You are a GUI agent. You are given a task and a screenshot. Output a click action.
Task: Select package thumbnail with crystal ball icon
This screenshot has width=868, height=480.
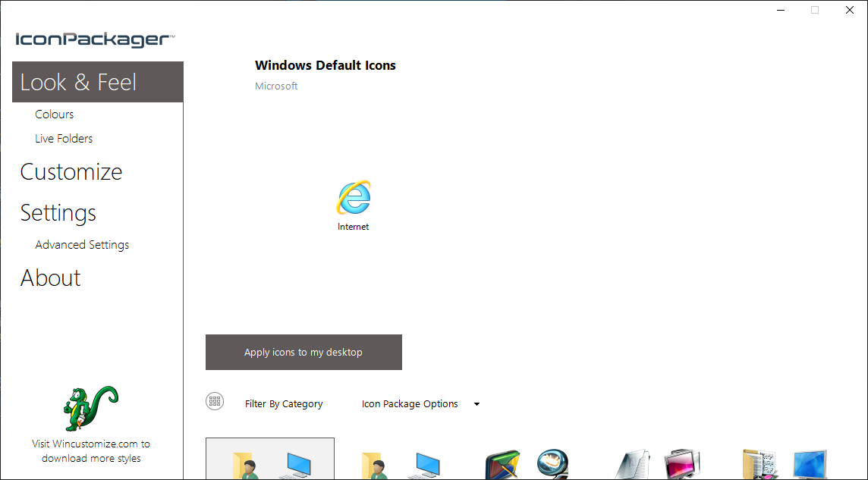[526, 463]
